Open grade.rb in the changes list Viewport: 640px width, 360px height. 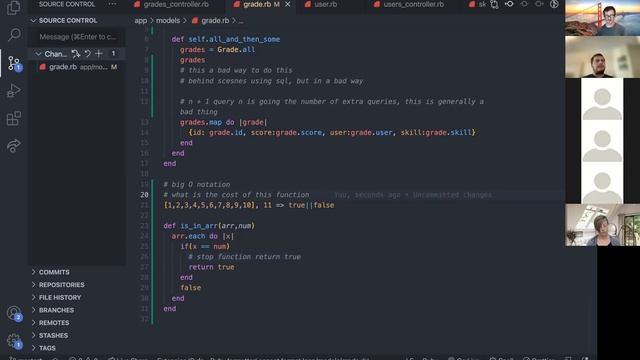point(78,67)
